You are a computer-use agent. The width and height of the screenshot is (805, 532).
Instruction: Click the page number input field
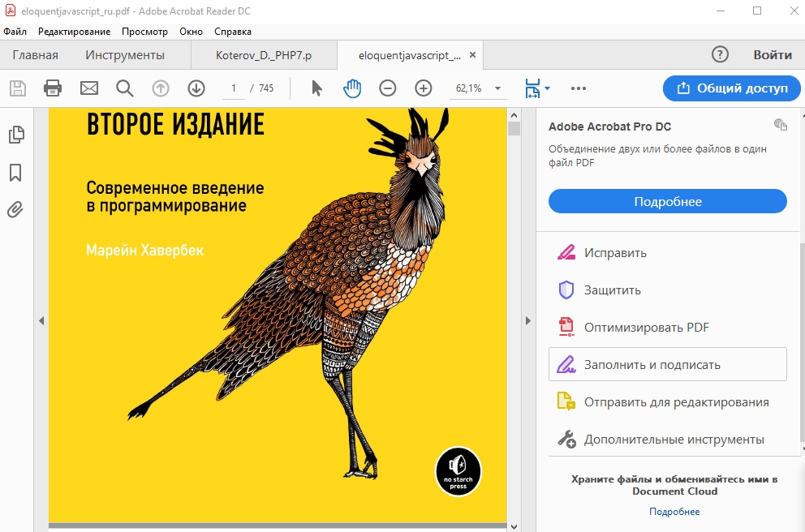(x=234, y=88)
